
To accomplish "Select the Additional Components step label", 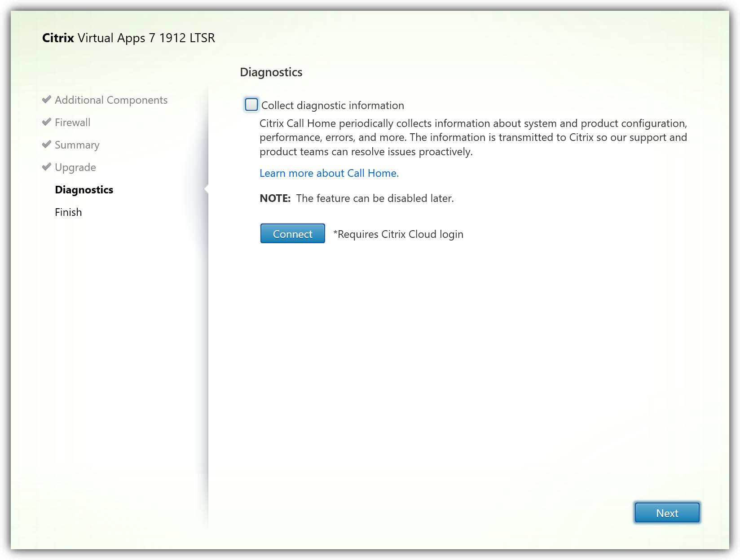I will click(x=111, y=100).
